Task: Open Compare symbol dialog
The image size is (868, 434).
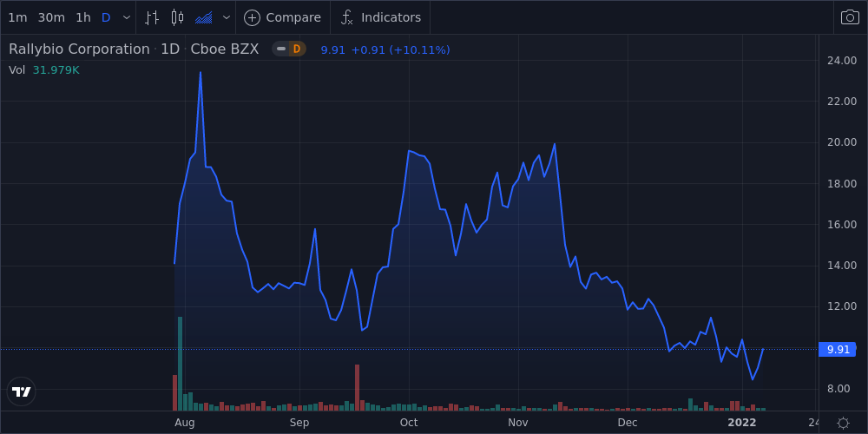Action: 283,17
